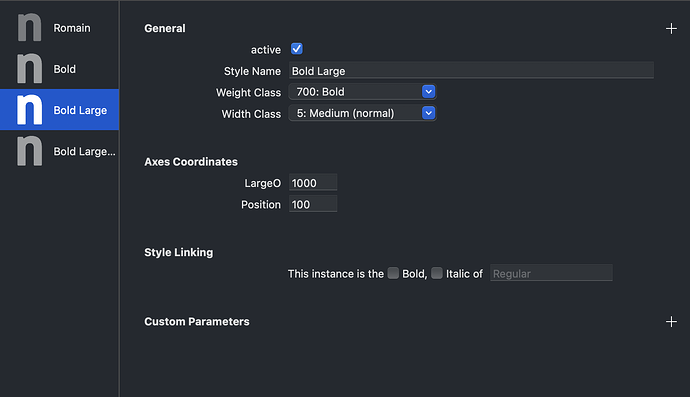Add a custom parameter with plus icon
This screenshot has height=397, width=690.
pos(671,322)
